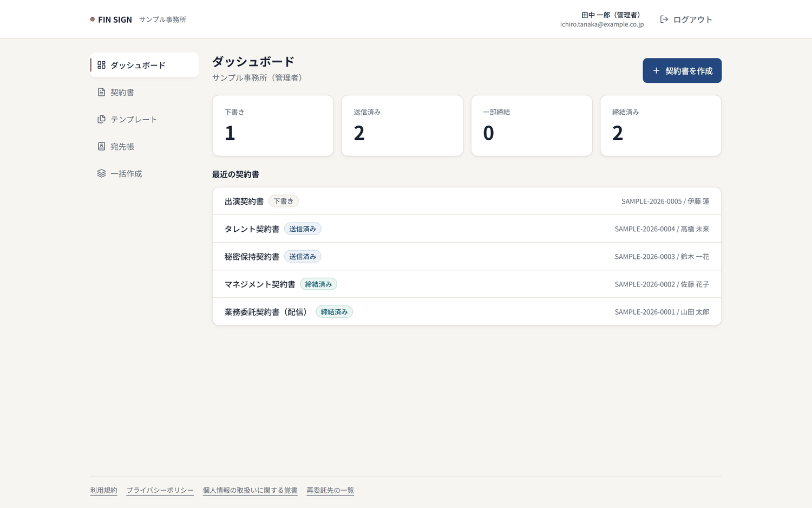Image resolution: width=812 pixels, height=508 pixels.
Task: Click the 送信済み badge on 秘密保持契約書
Action: pos(303,257)
